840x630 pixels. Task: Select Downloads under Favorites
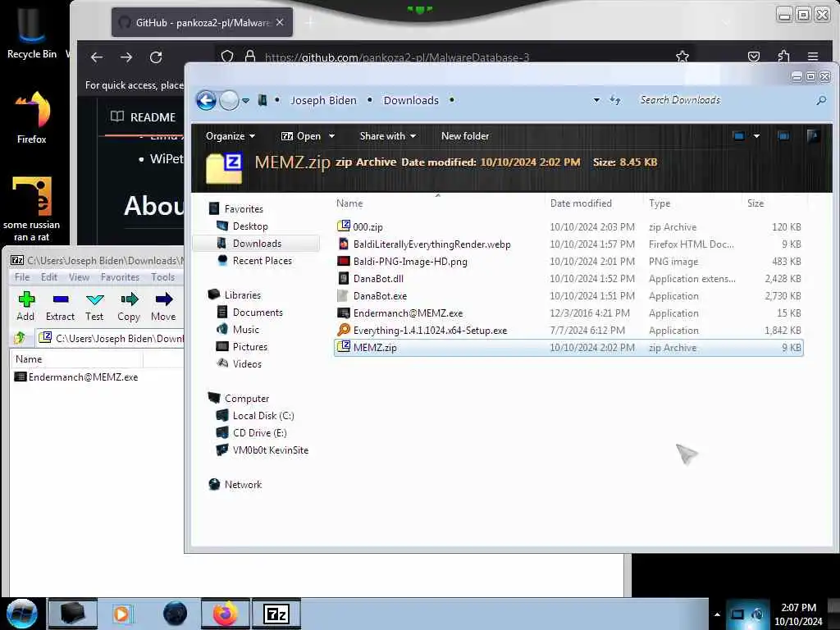click(257, 243)
